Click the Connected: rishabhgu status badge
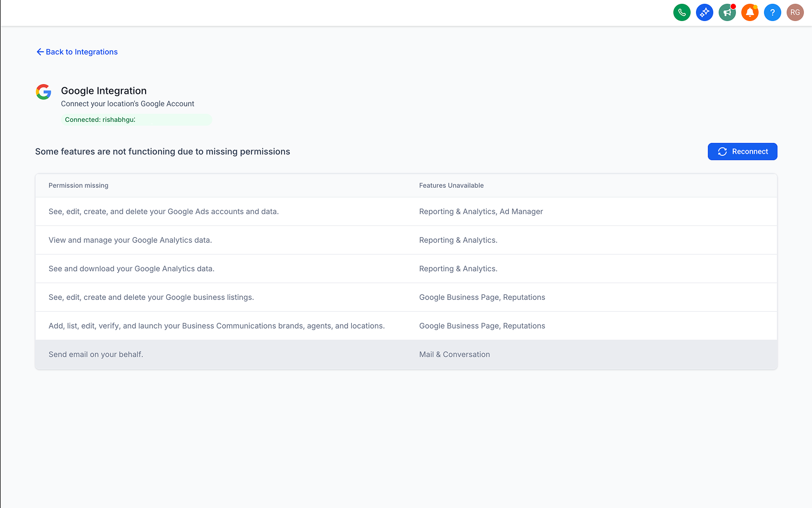The width and height of the screenshot is (812, 508). [x=137, y=119]
